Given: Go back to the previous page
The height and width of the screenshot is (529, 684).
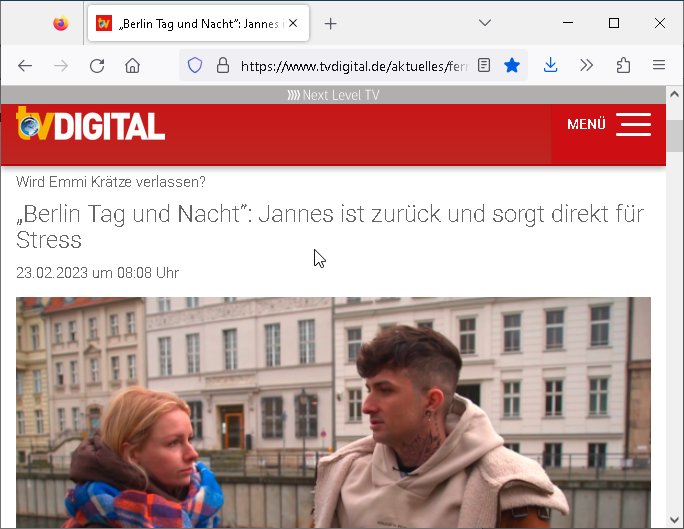Looking at the screenshot, I should (x=25, y=66).
